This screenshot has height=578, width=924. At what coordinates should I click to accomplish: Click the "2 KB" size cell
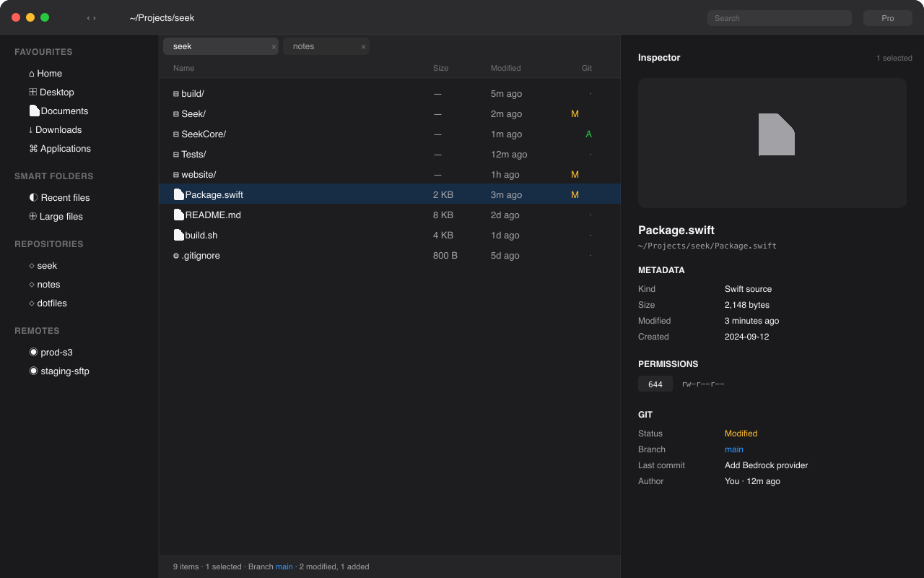click(x=443, y=195)
